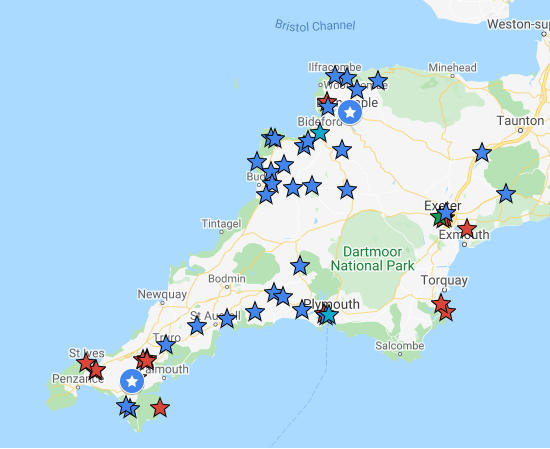This screenshot has height=449, width=550.
Task: Click the Dartmoor National Park label
Action: pos(373,259)
